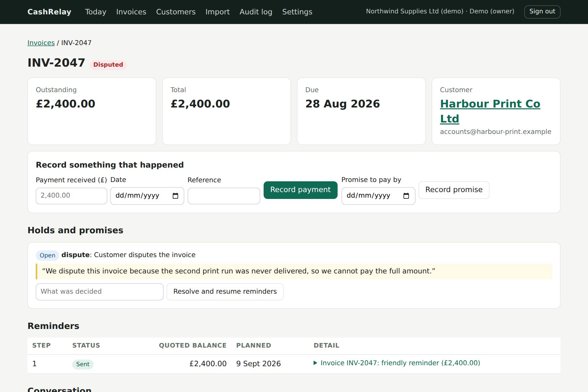Click the Due date 28 Aug 2026
588x392 pixels.
pos(343,104)
